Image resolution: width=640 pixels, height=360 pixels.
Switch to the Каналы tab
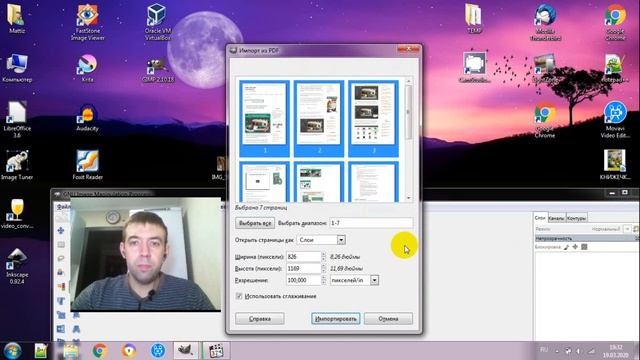tap(556, 218)
